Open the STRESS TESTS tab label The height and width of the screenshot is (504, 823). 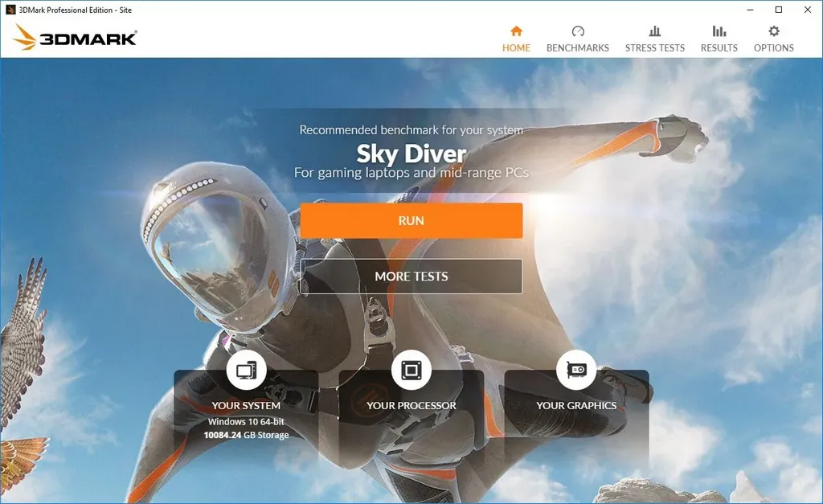pos(655,47)
